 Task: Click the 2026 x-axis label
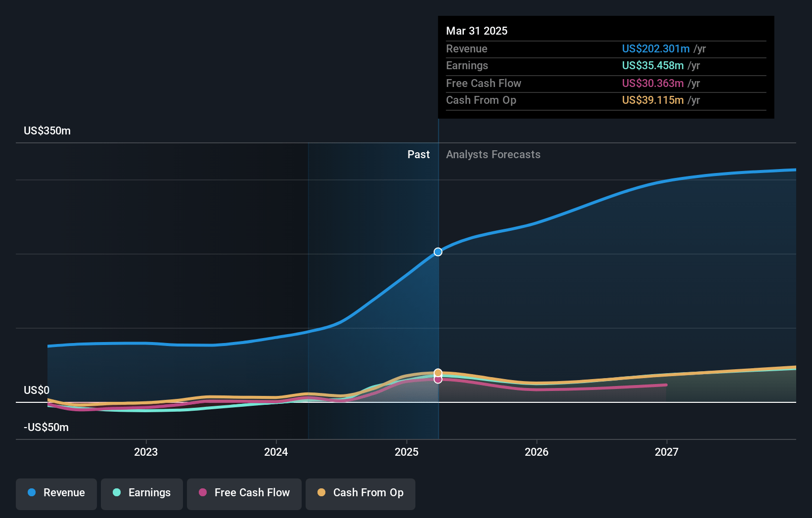click(x=537, y=452)
